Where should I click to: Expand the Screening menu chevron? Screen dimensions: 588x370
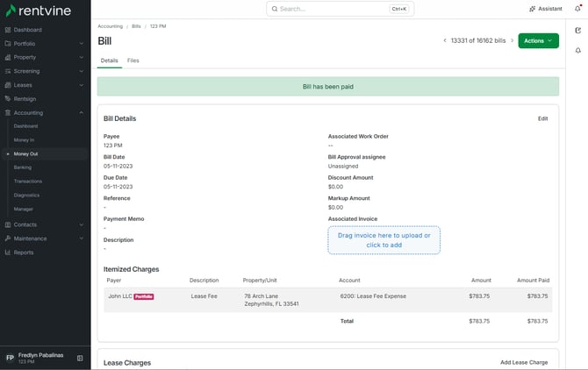click(82, 71)
